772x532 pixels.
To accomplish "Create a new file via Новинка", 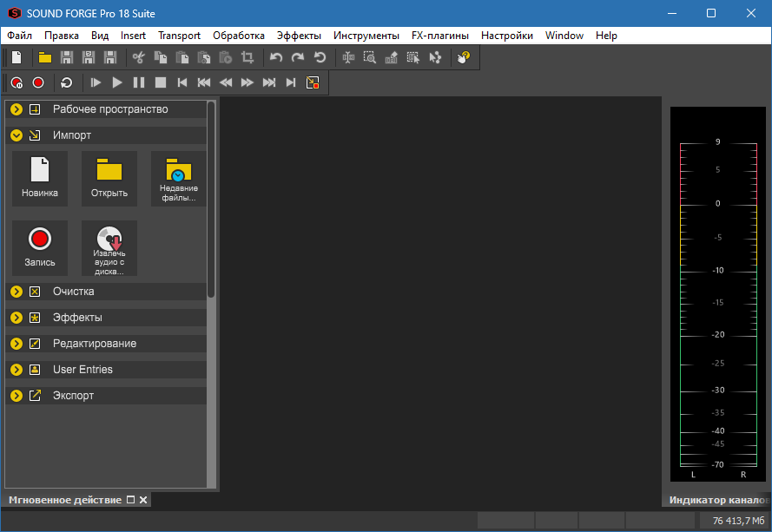I will 39,178.
